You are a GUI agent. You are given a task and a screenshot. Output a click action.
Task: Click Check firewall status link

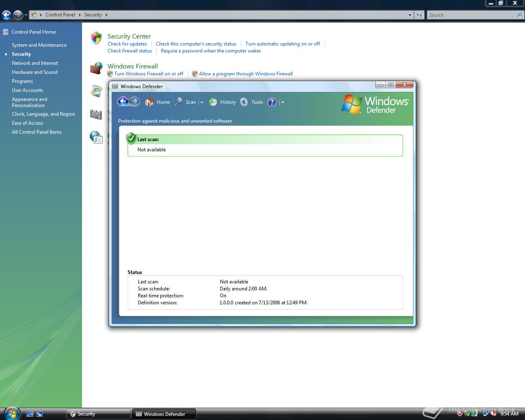130,51
